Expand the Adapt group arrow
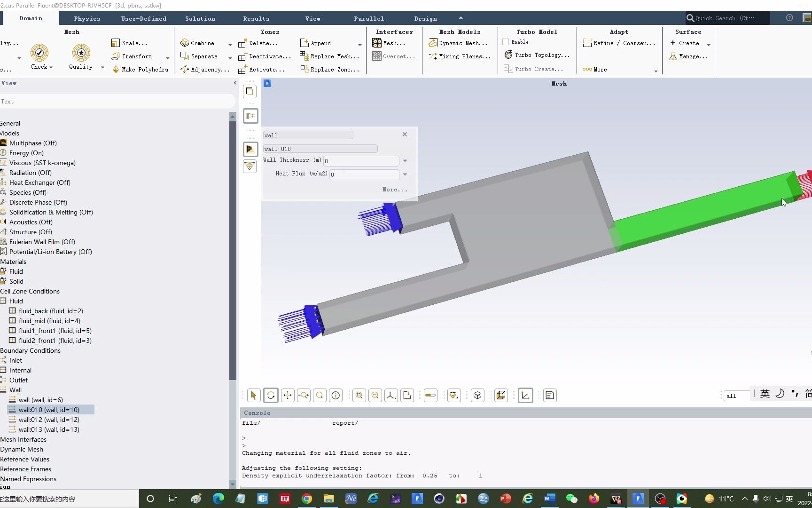Viewport: 812px width, 508px height. [656, 71]
